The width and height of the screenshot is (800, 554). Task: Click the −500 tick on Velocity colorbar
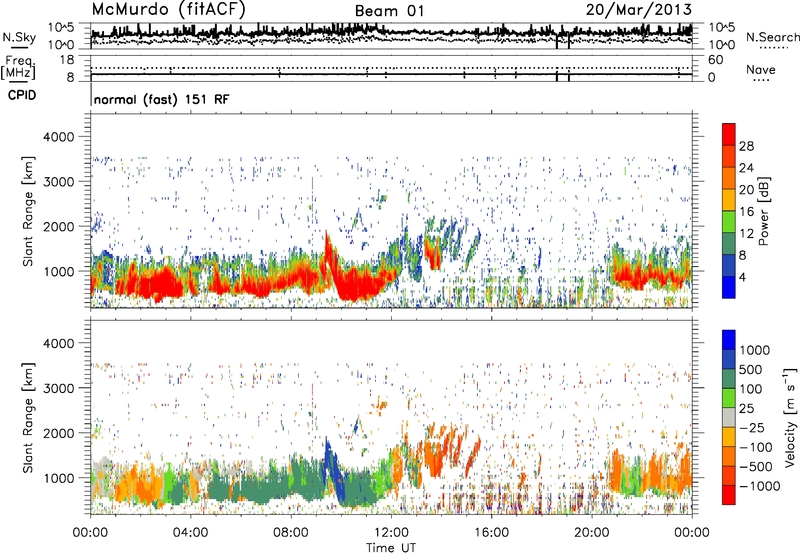click(x=756, y=466)
